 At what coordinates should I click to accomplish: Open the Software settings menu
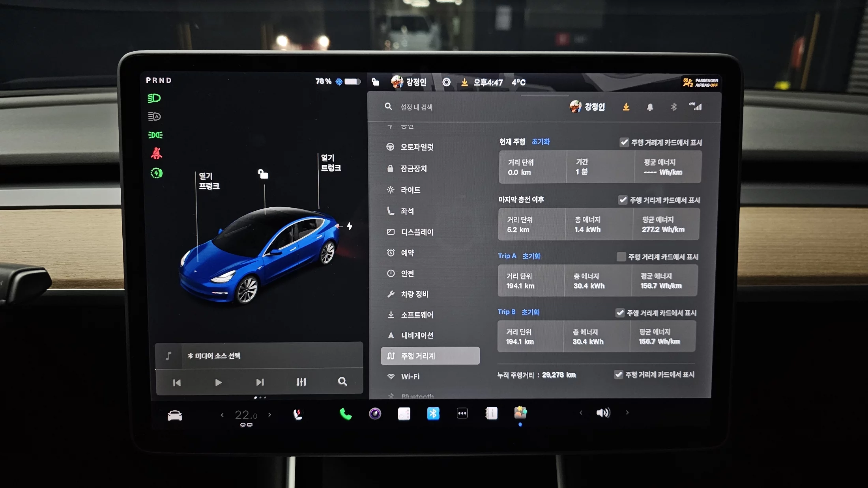pyautogui.click(x=417, y=315)
